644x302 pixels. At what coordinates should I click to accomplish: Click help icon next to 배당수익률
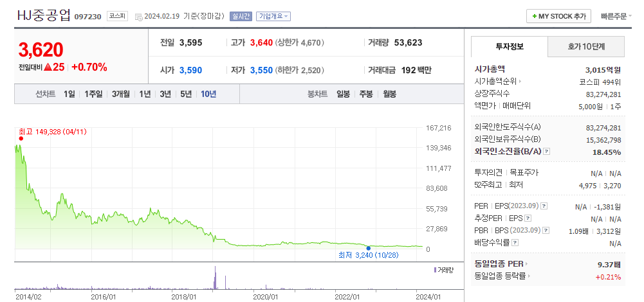(x=515, y=242)
